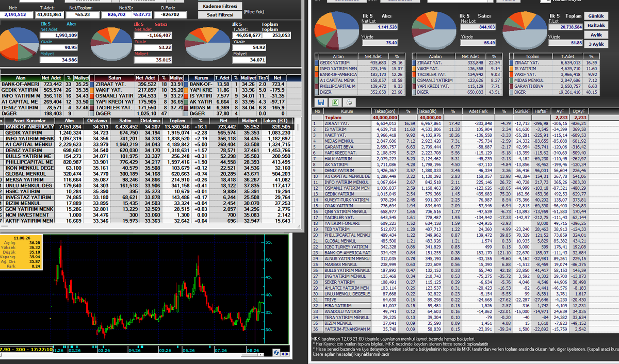Click the printer icon above the Takas table
Screen dimensions: 619x364
pyautogui.click(x=349, y=102)
